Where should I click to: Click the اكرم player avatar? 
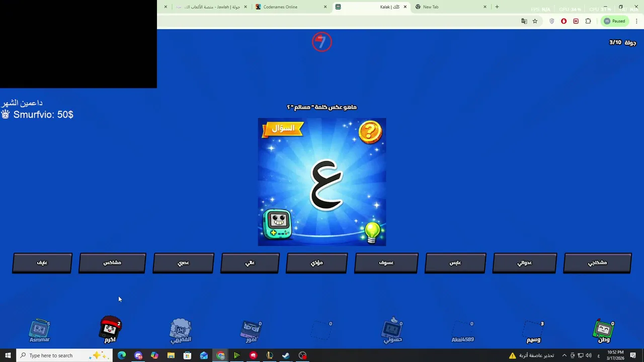(110, 330)
